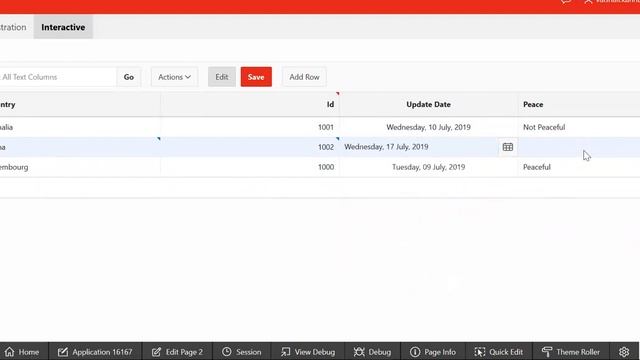Open Application 16167 in developer toolbar
The image size is (640, 360).
coord(95,351)
